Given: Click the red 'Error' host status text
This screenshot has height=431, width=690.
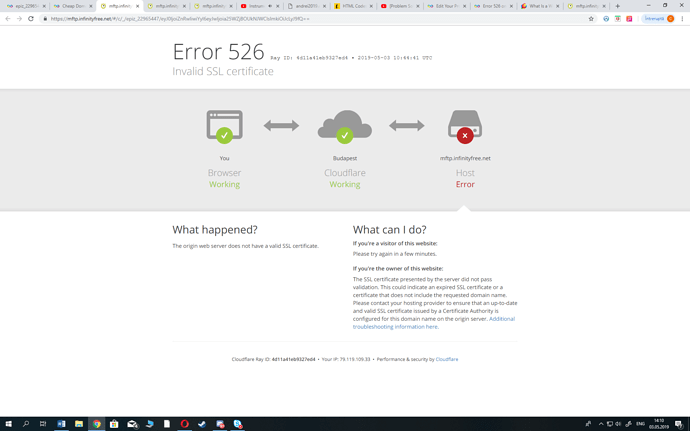Looking at the screenshot, I should pyautogui.click(x=465, y=184).
